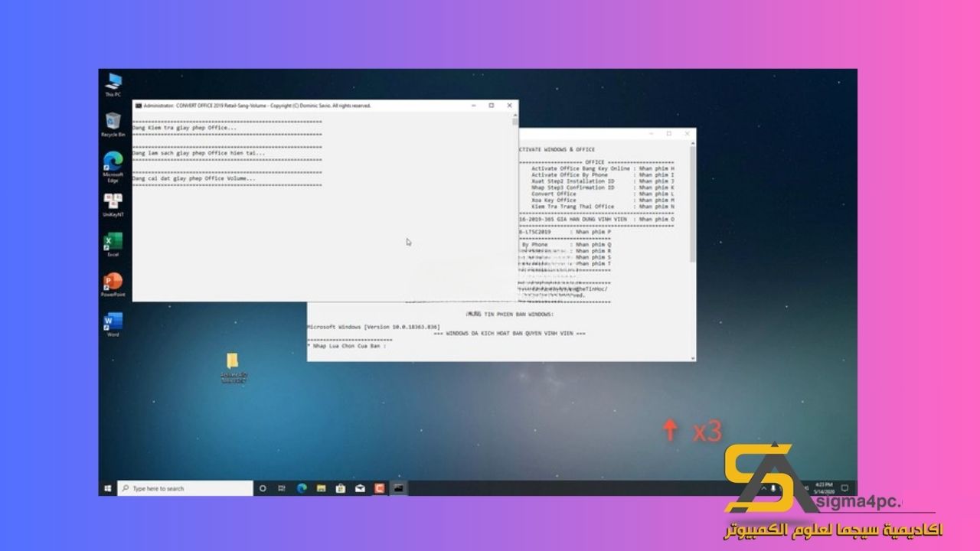Click the ACTIVATE WINDOWS window vertical scrollbar
The width and height of the screenshot is (980, 551).
(x=692, y=249)
